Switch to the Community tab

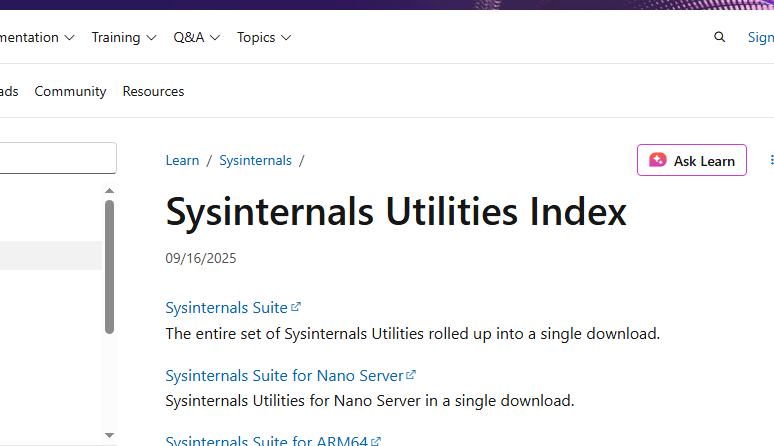tap(70, 91)
